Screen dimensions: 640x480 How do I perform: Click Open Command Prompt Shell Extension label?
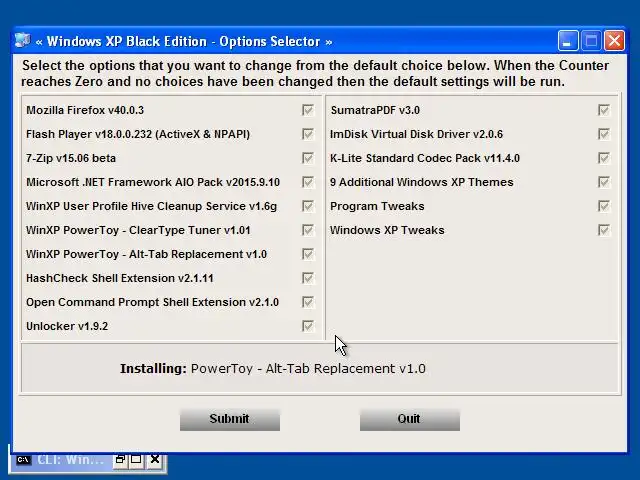[x=153, y=302]
